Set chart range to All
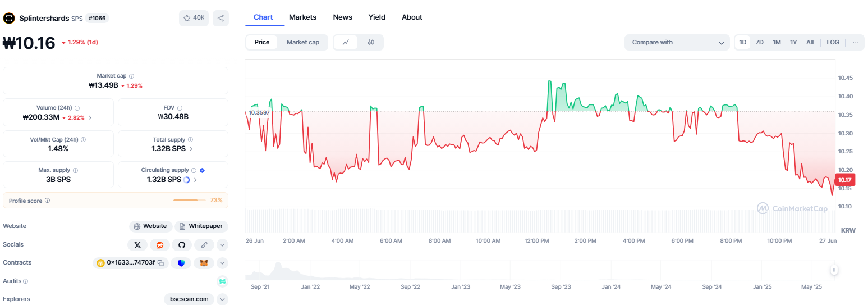 click(810, 42)
